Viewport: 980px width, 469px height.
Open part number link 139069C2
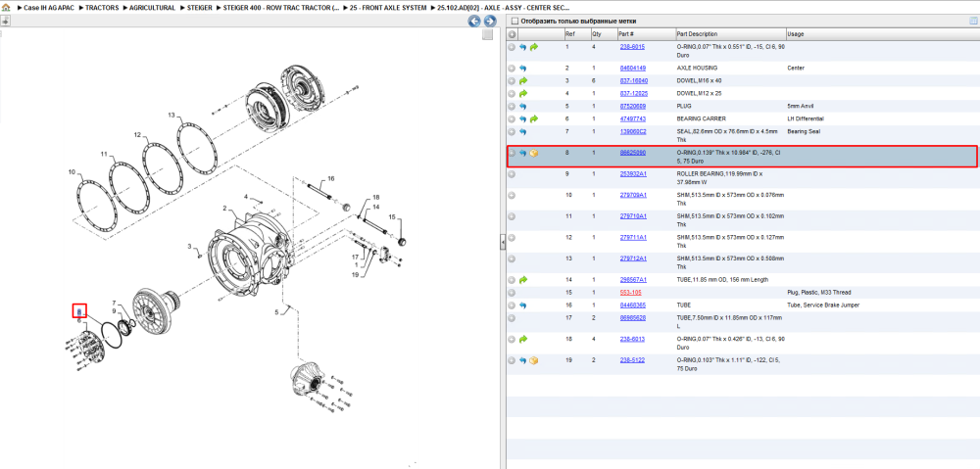[x=632, y=132]
